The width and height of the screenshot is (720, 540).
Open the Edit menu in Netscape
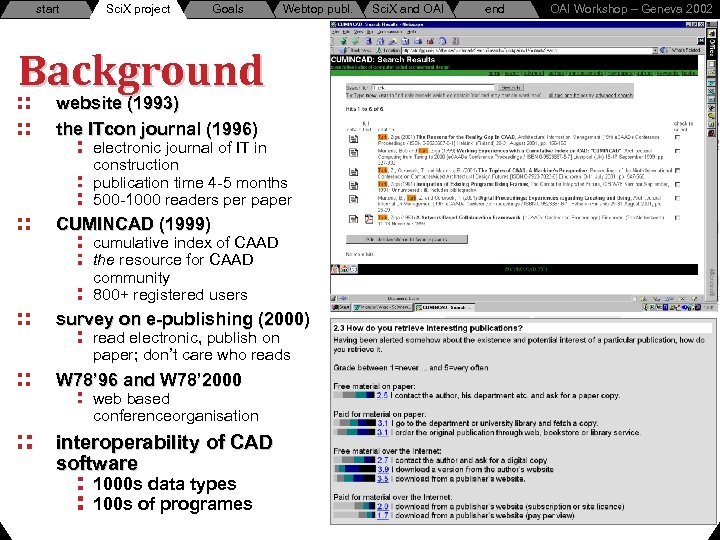point(346,32)
